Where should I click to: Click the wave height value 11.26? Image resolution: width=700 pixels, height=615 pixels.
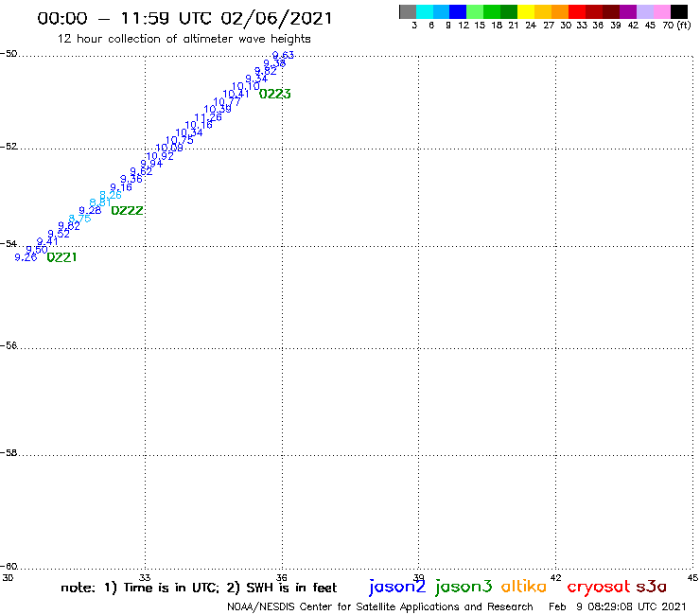click(x=208, y=117)
